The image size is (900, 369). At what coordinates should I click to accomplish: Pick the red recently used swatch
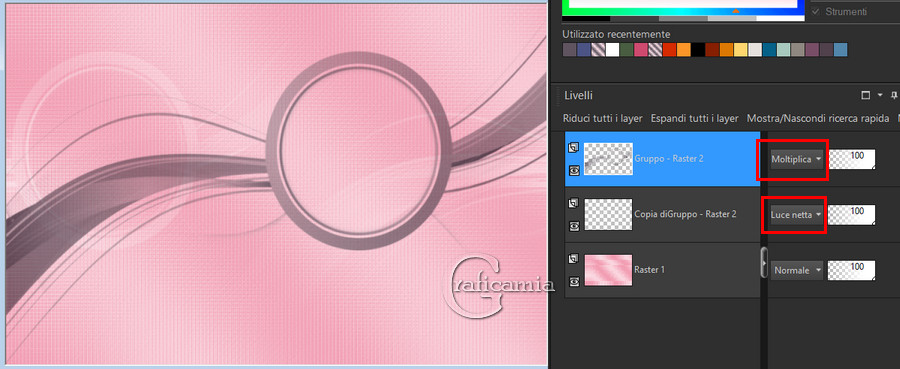pyautogui.click(x=669, y=50)
